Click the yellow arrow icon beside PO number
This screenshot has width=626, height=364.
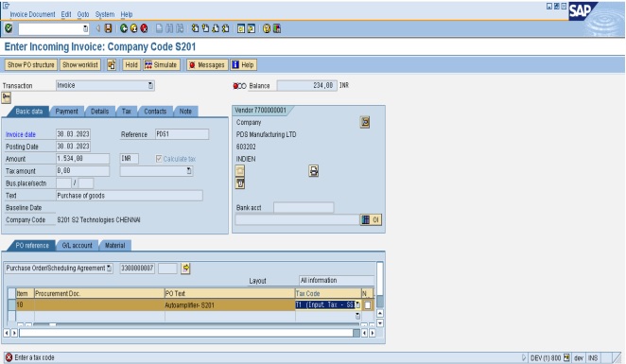click(x=185, y=269)
